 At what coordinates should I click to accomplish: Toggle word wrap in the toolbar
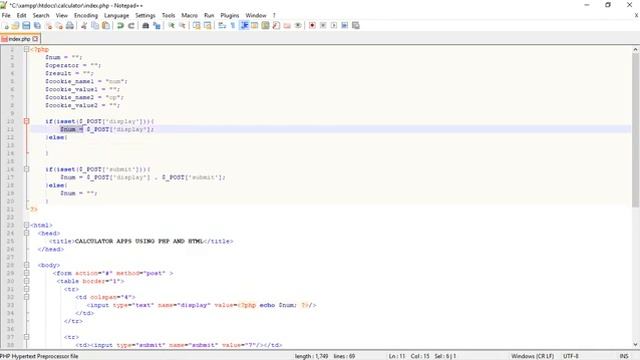coord(222,26)
